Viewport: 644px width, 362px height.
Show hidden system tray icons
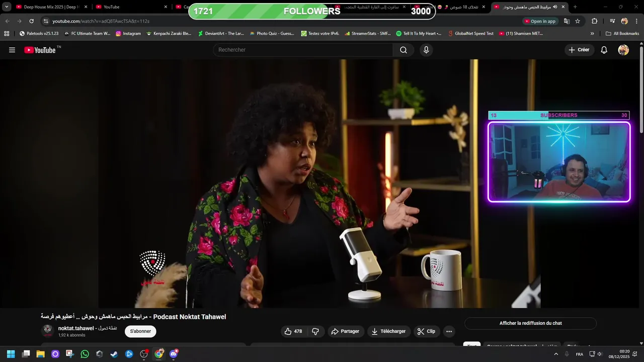(556, 354)
